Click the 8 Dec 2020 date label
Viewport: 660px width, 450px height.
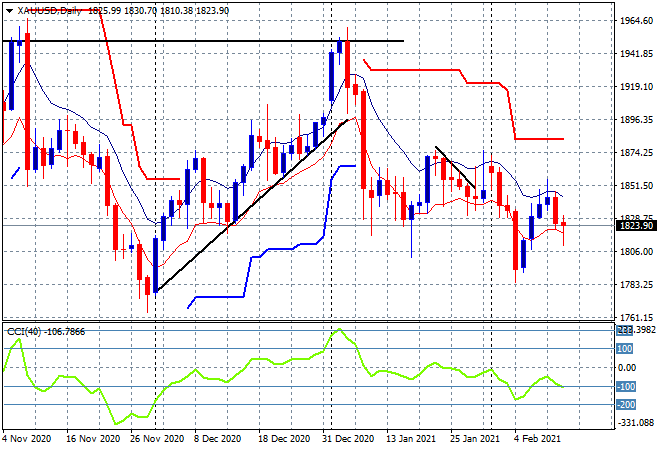click(217, 439)
